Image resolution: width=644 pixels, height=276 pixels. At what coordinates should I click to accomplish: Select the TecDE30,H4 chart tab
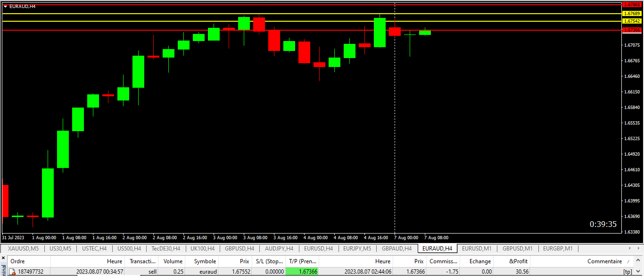[x=166, y=249]
